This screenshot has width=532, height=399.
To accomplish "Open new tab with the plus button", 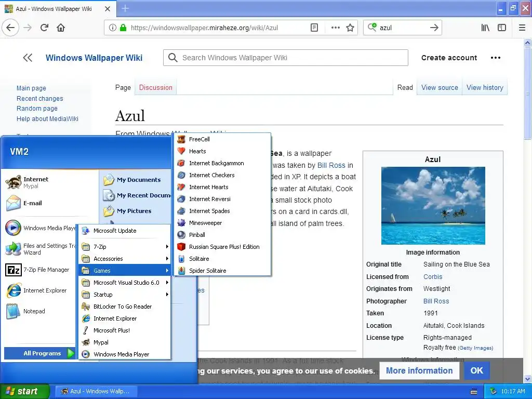I will 125,8.
